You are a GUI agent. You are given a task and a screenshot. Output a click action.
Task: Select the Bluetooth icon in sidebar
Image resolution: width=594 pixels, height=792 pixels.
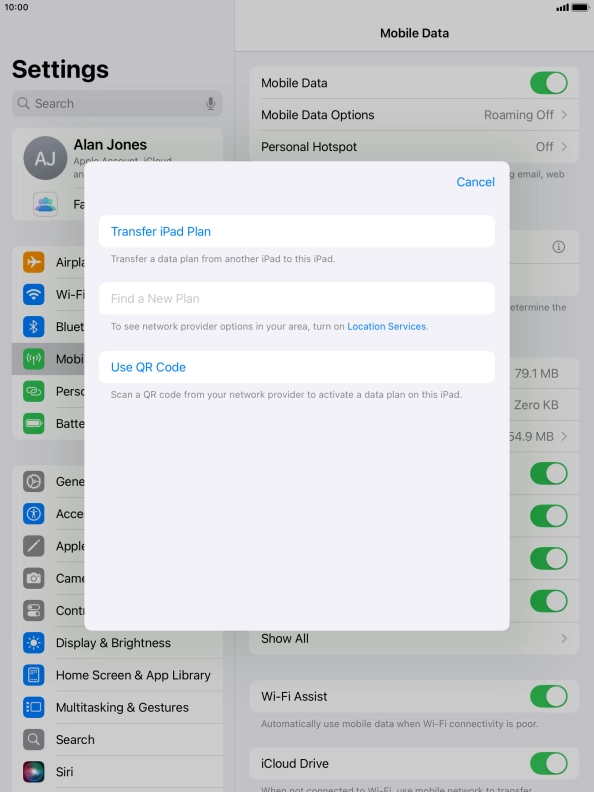(x=34, y=327)
